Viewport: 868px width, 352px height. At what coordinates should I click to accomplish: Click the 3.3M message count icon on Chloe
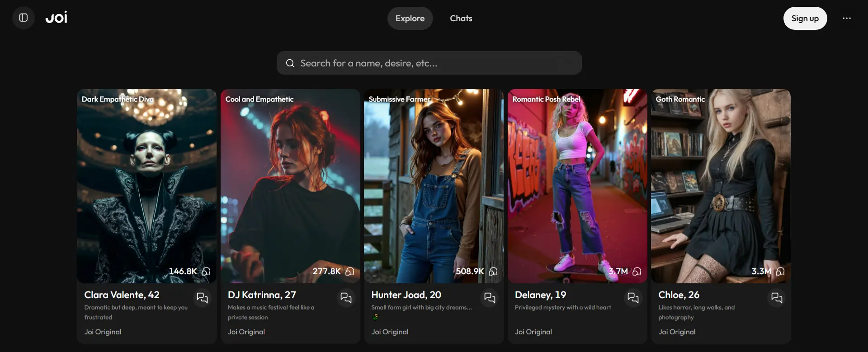780,271
